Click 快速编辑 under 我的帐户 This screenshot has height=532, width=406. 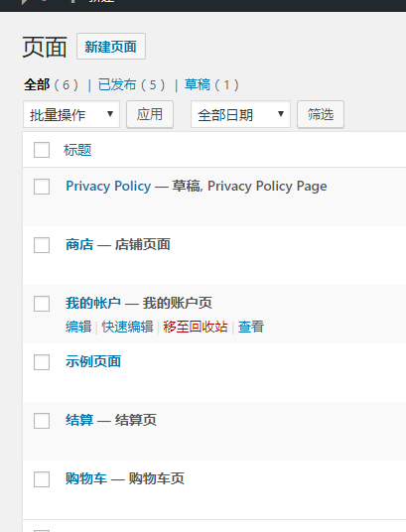click(128, 327)
